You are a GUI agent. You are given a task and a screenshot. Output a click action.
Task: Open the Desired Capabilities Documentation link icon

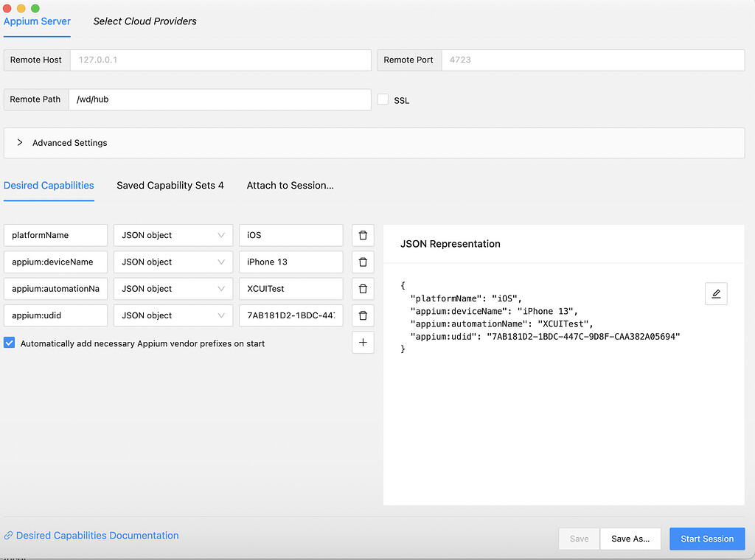click(x=8, y=536)
